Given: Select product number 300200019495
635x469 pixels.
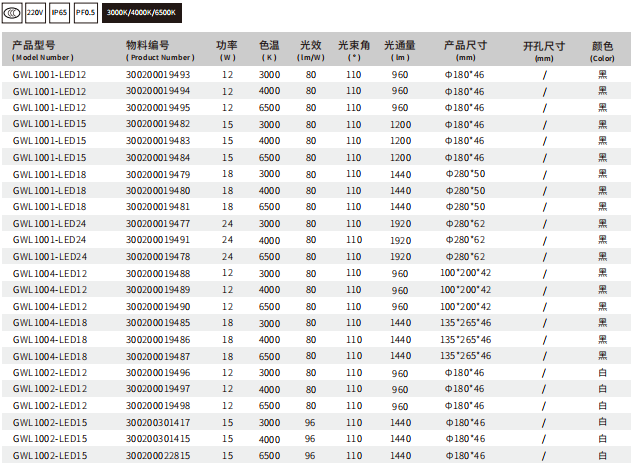Looking at the screenshot, I should pos(158,108).
